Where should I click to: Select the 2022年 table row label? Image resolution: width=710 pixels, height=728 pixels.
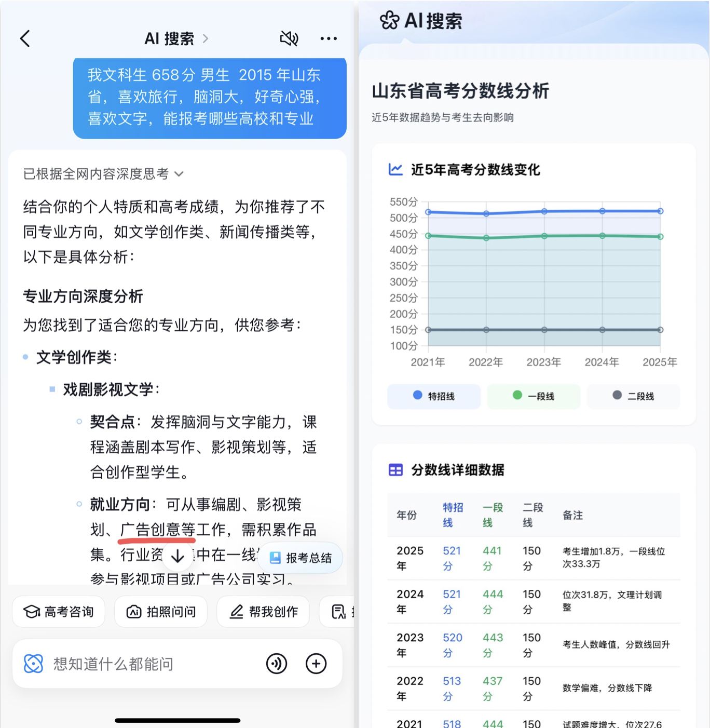[410, 688]
